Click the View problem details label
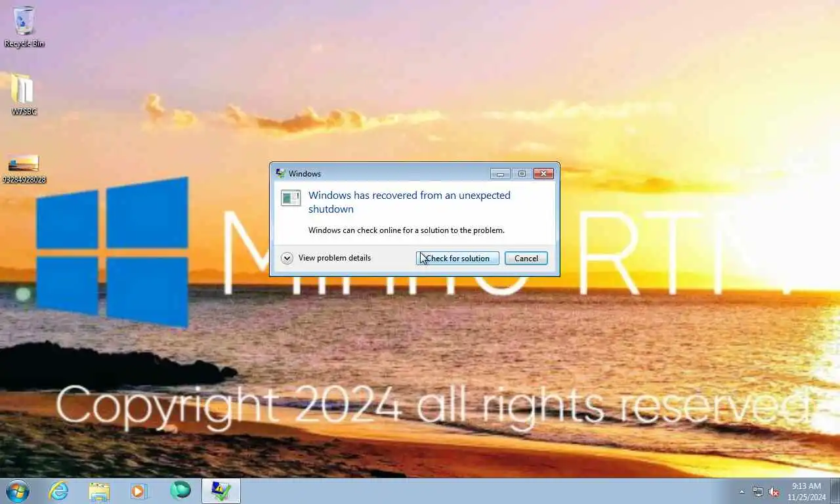 335,258
